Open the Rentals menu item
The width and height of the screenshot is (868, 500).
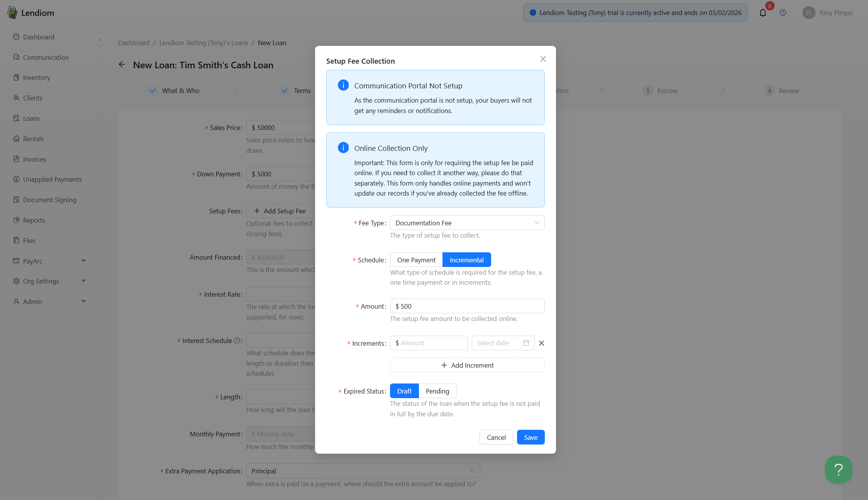[x=50, y=139]
